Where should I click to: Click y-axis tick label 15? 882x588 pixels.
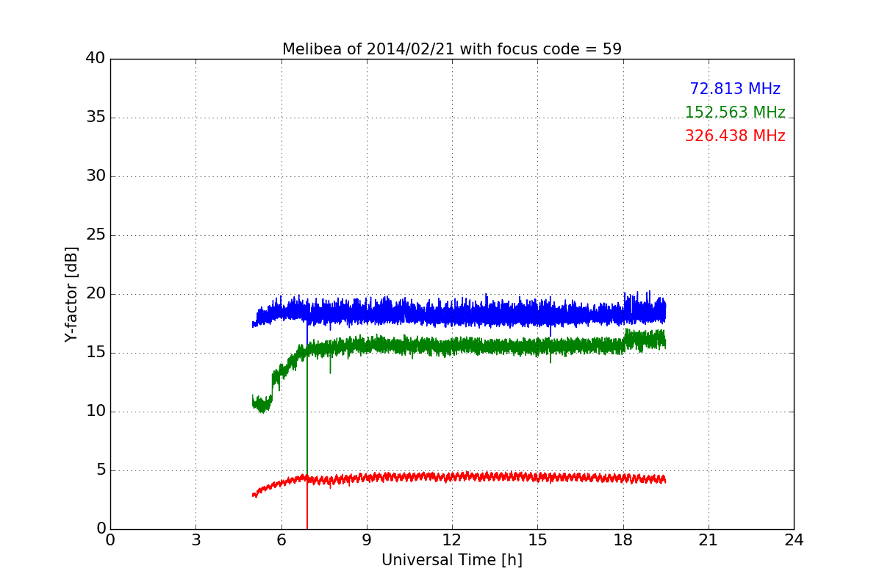tap(96, 353)
